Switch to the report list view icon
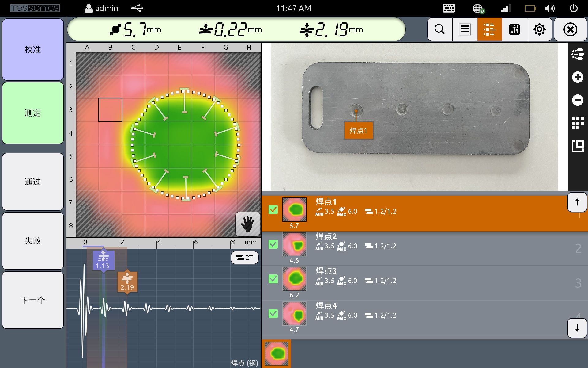Screen dimensions: 588x368 pos(464,29)
